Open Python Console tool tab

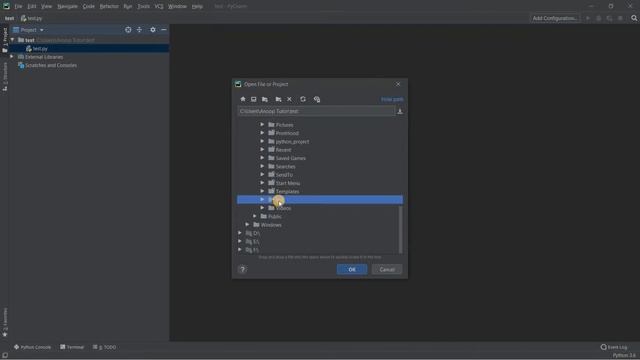pyautogui.click(x=33, y=347)
